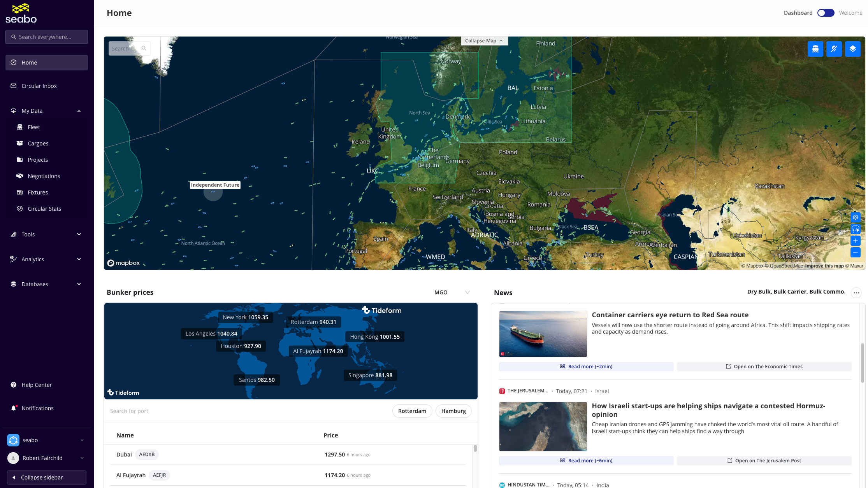The image size is (868, 488).
Task: Toggle the Dashboard/Welcome switch
Action: pos(826,13)
